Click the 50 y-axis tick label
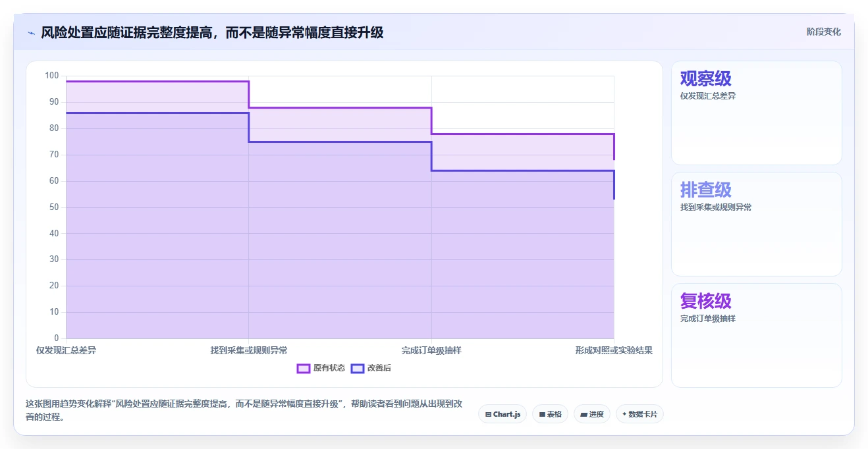 pyautogui.click(x=54, y=207)
